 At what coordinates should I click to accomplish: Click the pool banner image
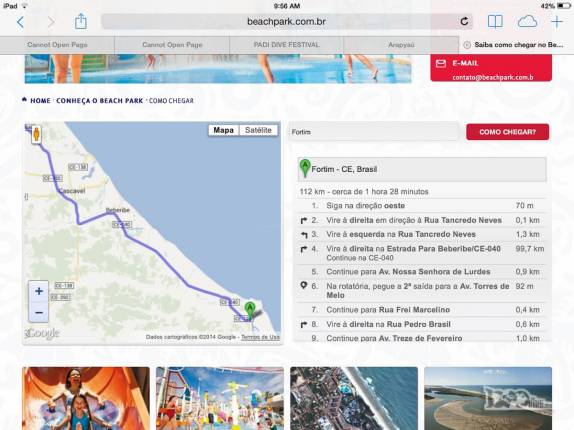point(218,68)
